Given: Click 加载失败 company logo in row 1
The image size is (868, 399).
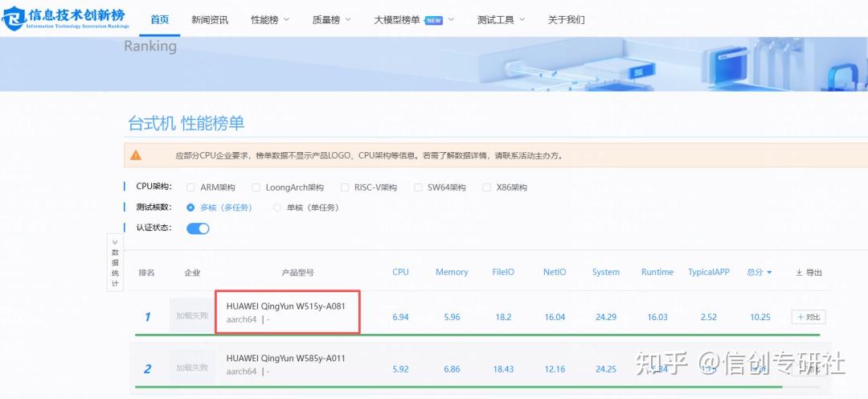Looking at the screenshot, I should pos(192,316).
